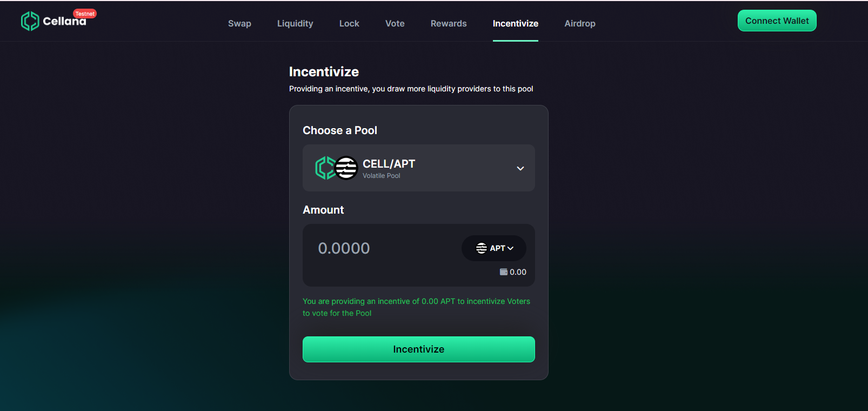Click the 0.00 wallet balance value
The image size is (868, 411).
click(518, 272)
